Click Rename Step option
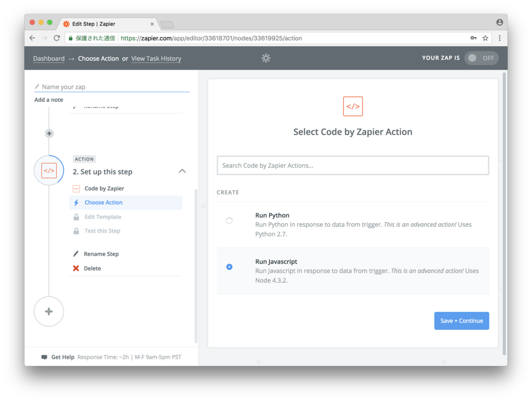This screenshot has width=532, height=401. coord(101,254)
